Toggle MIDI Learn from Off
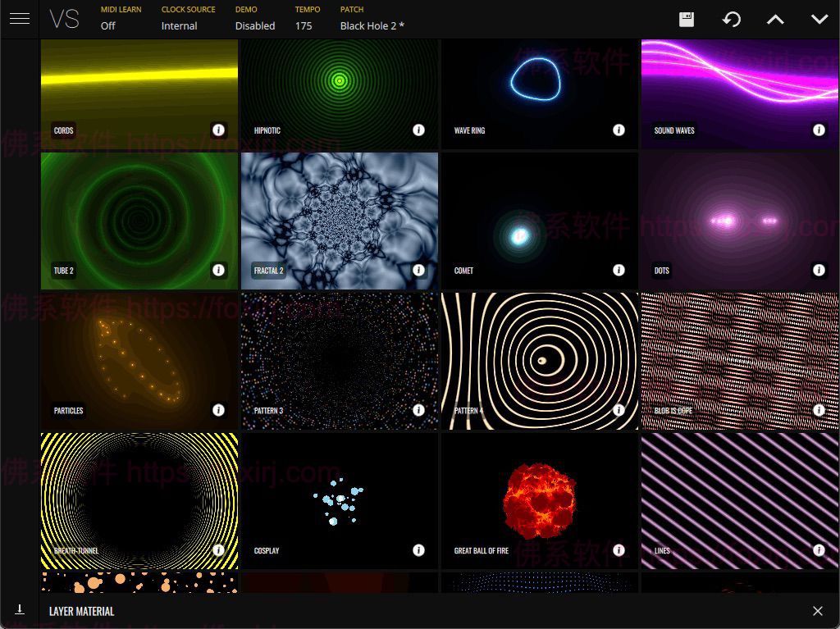840x629 pixels. point(108,25)
